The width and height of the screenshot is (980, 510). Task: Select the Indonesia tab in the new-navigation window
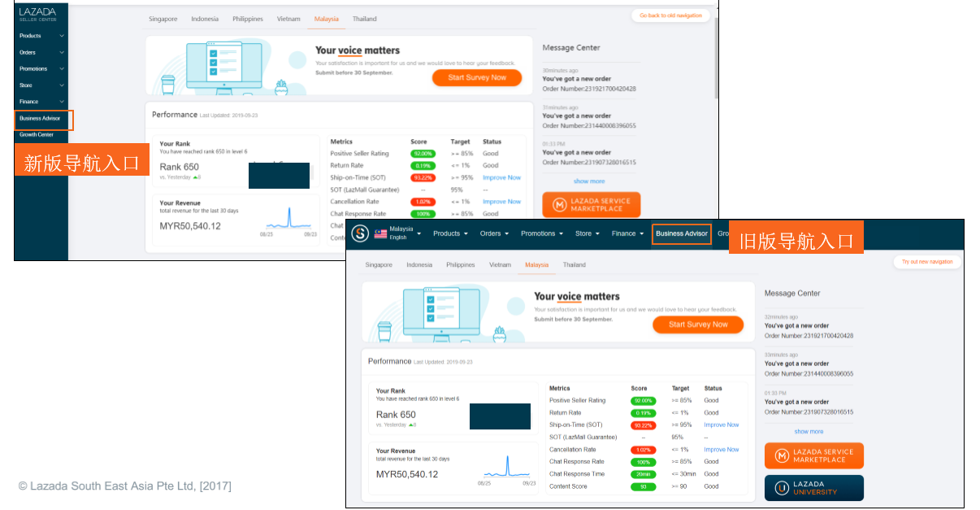click(205, 19)
